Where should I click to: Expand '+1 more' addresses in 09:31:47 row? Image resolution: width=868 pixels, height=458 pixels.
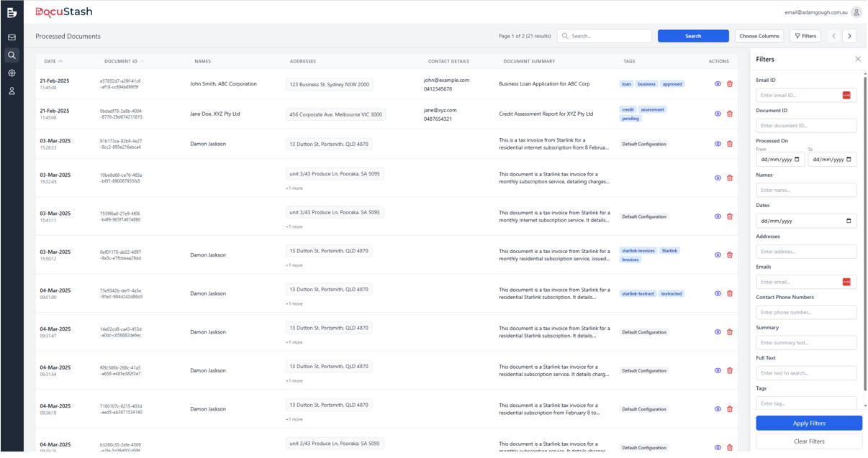tap(294, 342)
